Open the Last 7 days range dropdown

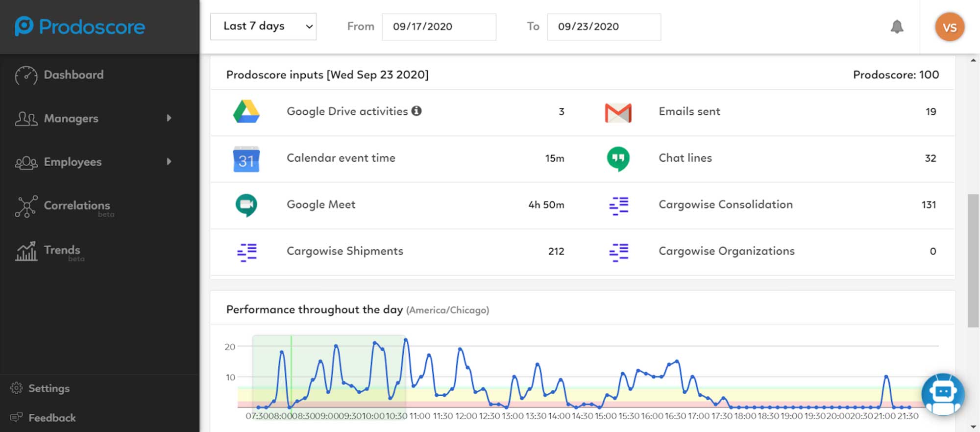pyautogui.click(x=263, y=26)
